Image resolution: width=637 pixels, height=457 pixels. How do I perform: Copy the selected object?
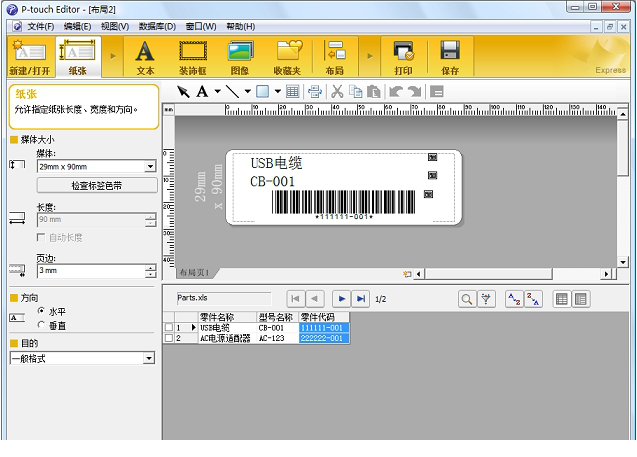356,92
